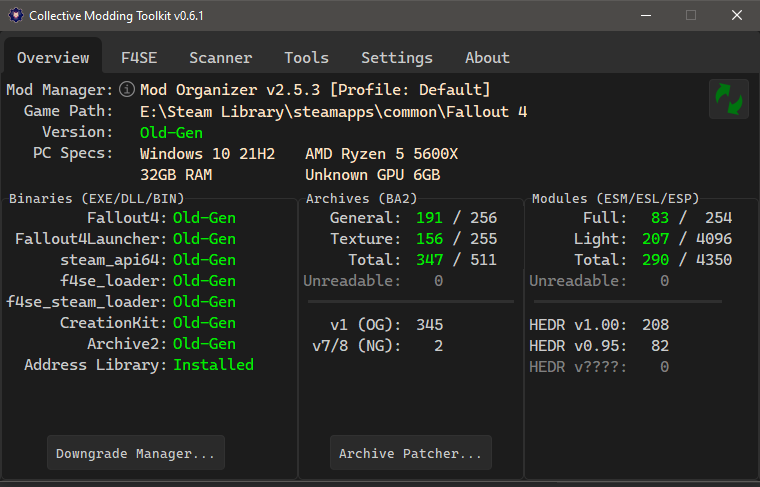Click the Fallout4 binary Old-Gen status
Viewport: 760px width, 487px height.
click(204, 218)
